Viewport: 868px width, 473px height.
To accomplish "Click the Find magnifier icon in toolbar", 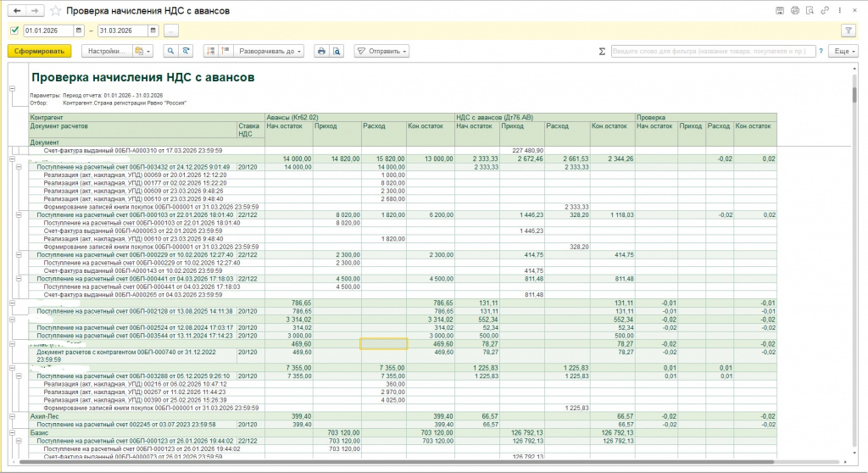I will 170,51.
